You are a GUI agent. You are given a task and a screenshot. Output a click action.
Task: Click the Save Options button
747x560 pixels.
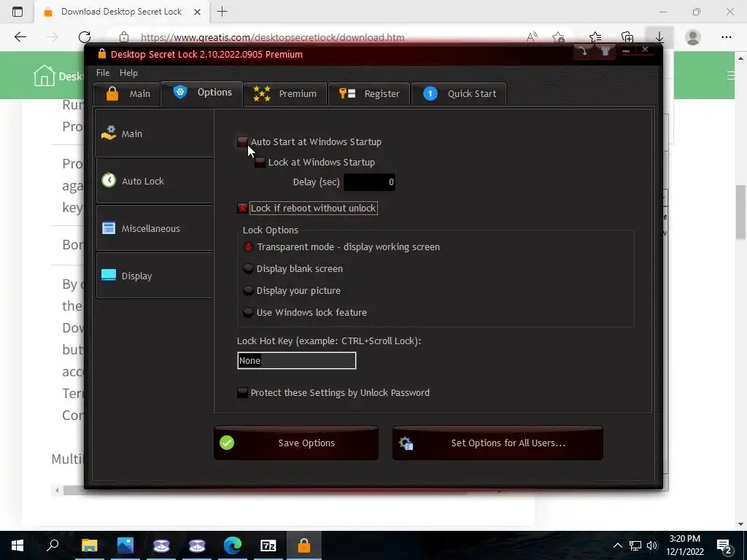(296, 443)
